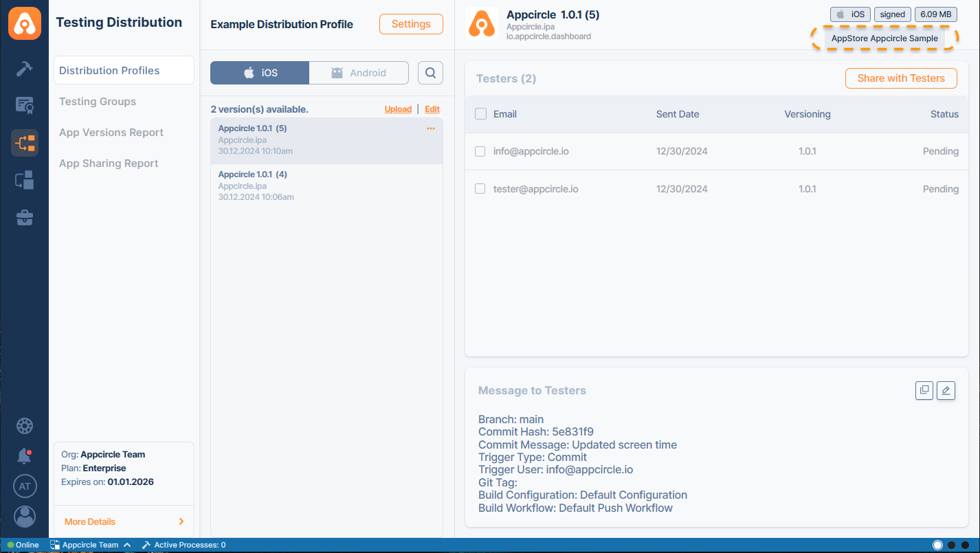The image size is (980, 553).
Task: Check the tester@appcircle.io tester checkbox
Action: point(481,189)
